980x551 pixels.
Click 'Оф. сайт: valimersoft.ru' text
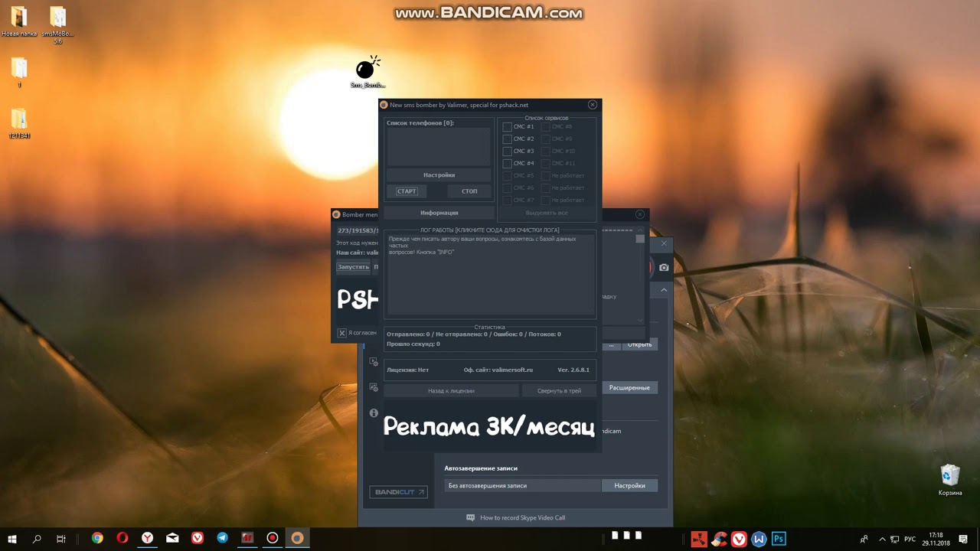(x=498, y=370)
